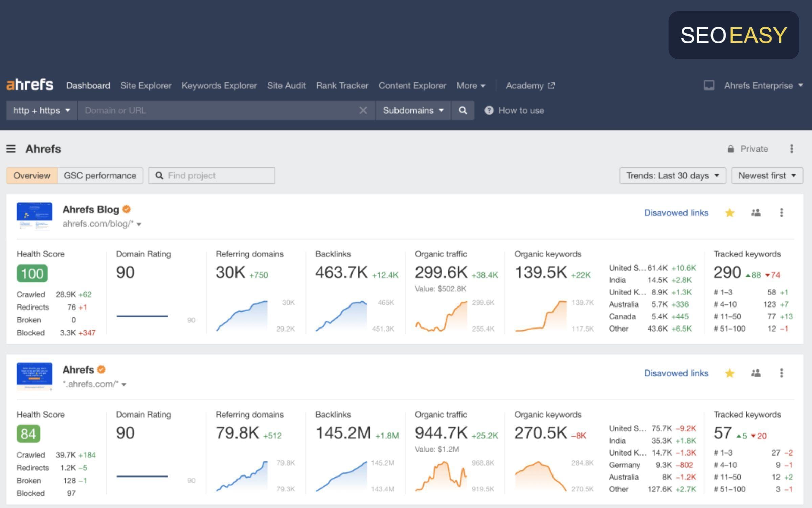Expand the More menu
This screenshot has width=812, height=508.
471,86
